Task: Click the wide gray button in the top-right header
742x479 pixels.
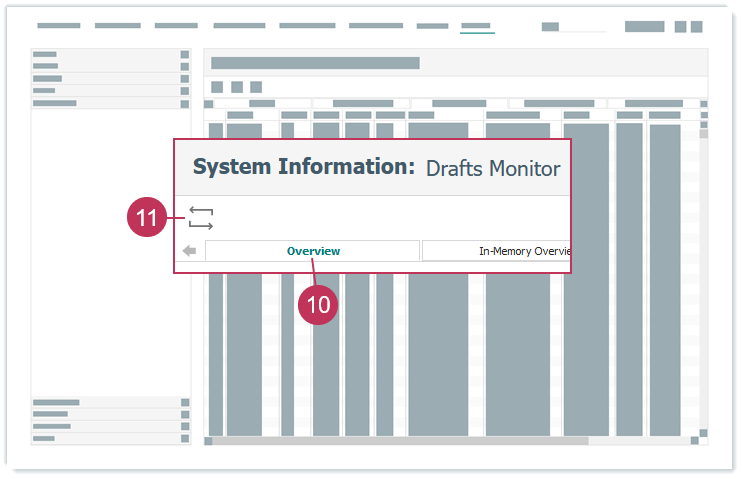Action: click(x=644, y=27)
